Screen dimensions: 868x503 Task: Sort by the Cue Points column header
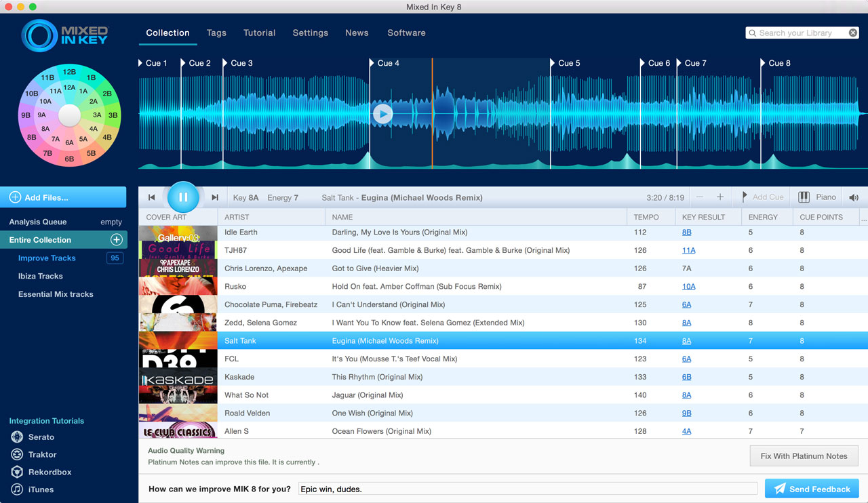pyautogui.click(x=826, y=217)
